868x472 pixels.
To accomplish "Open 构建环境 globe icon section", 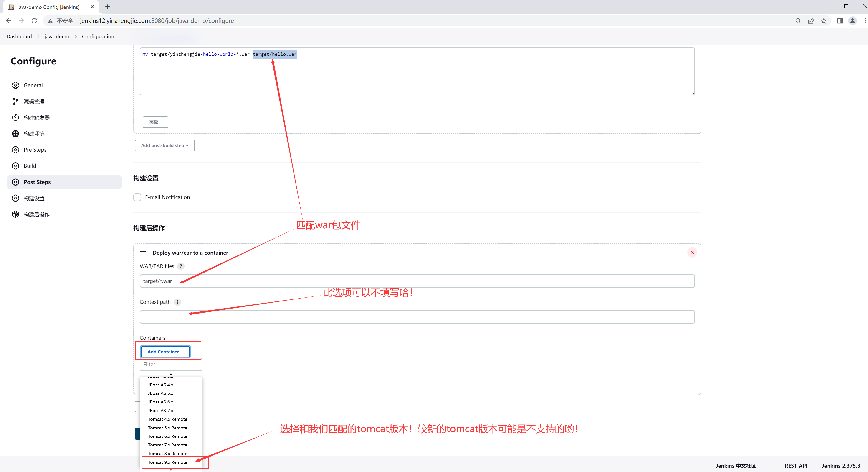I will coord(15,133).
